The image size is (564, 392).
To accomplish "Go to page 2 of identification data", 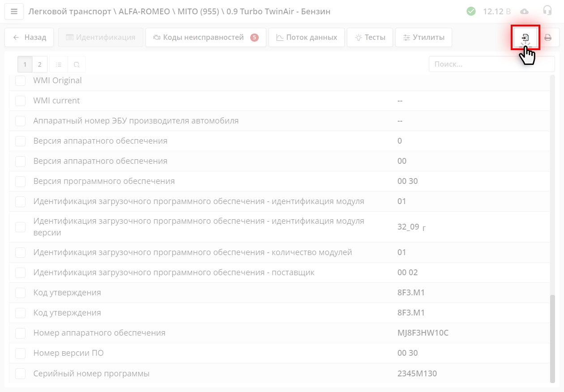I will pos(39,64).
